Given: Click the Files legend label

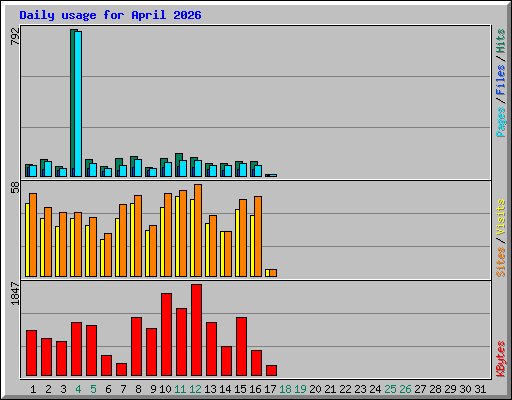Looking at the screenshot, I should coord(500,79).
